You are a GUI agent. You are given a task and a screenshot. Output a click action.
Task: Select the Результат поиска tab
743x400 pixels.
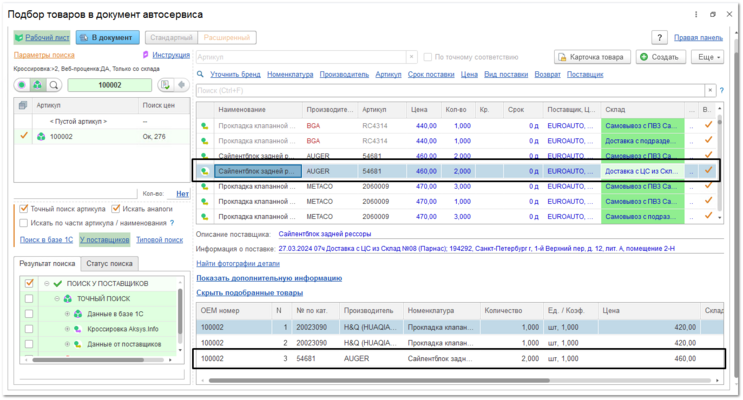coord(47,264)
